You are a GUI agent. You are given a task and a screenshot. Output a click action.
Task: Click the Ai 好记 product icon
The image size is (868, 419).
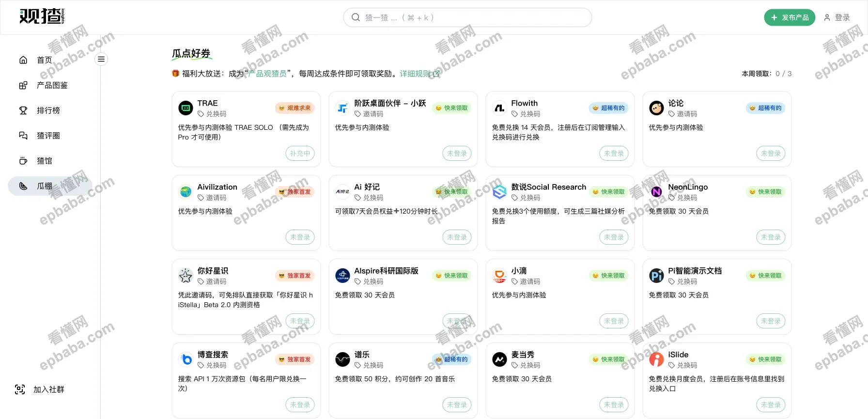342,192
